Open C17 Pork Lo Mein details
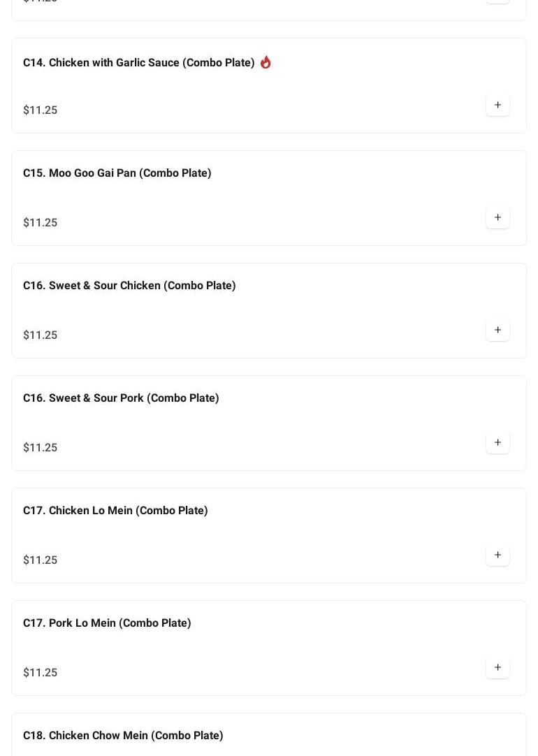This screenshot has width=538, height=756. 107,623
